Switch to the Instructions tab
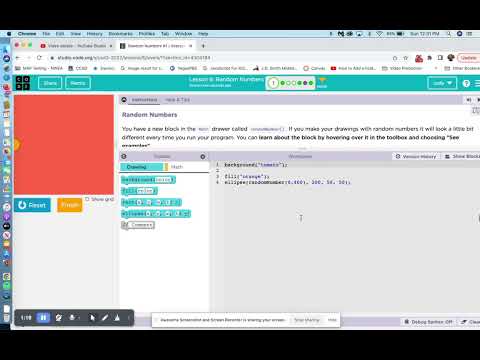Viewport: 480px width, 360px height. coord(144,100)
